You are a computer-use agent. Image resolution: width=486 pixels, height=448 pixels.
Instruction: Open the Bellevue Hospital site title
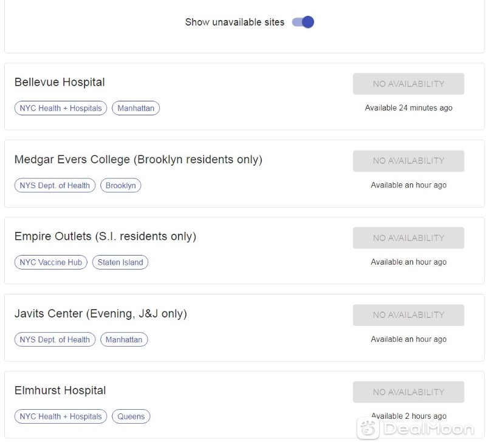pyautogui.click(x=60, y=82)
